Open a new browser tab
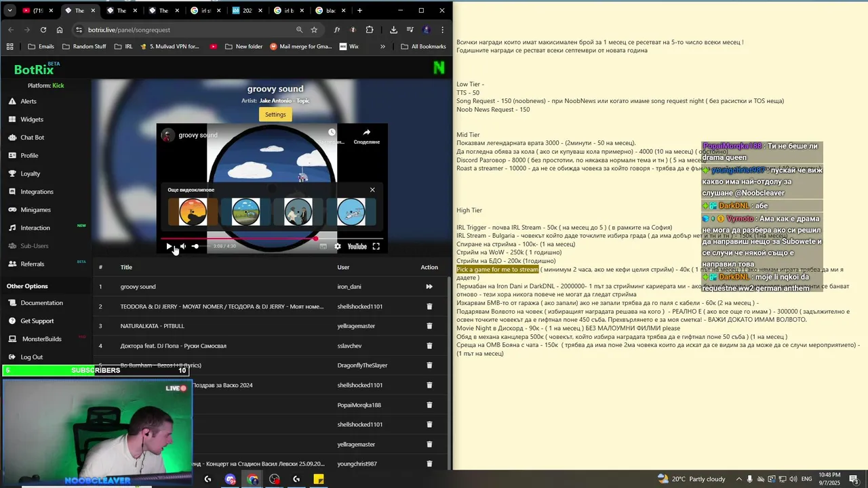Image resolution: width=868 pixels, height=488 pixels. coord(359,11)
